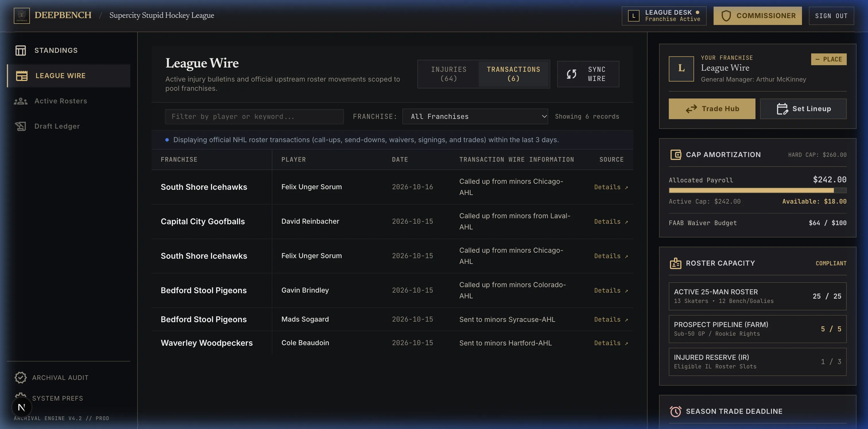Screen dimensions: 868x429
Task: Open Details for Felix Unger Sorum 2026-10-16
Action: tap(611, 187)
